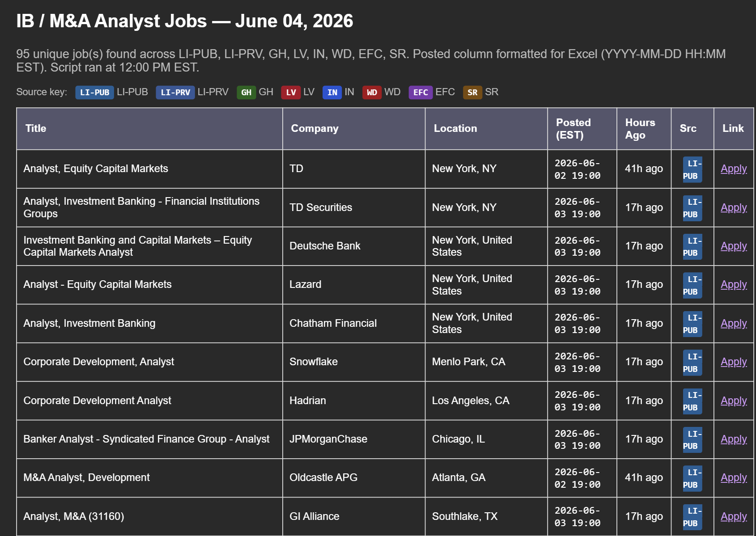Click the purple EFC source badge

point(420,93)
